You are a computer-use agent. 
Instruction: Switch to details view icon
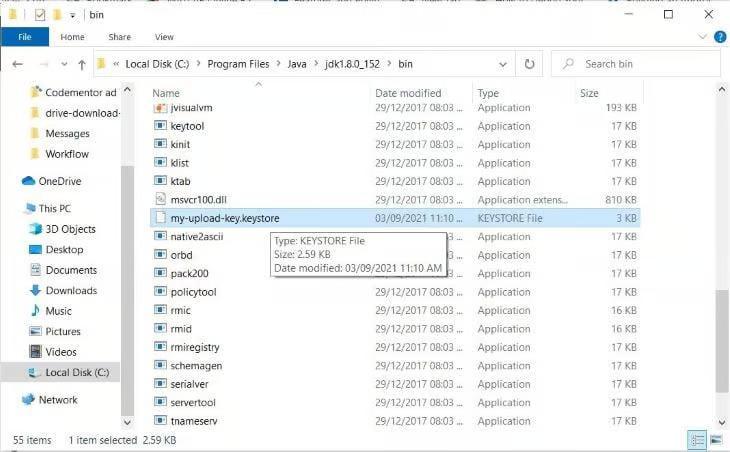[697, 439]
